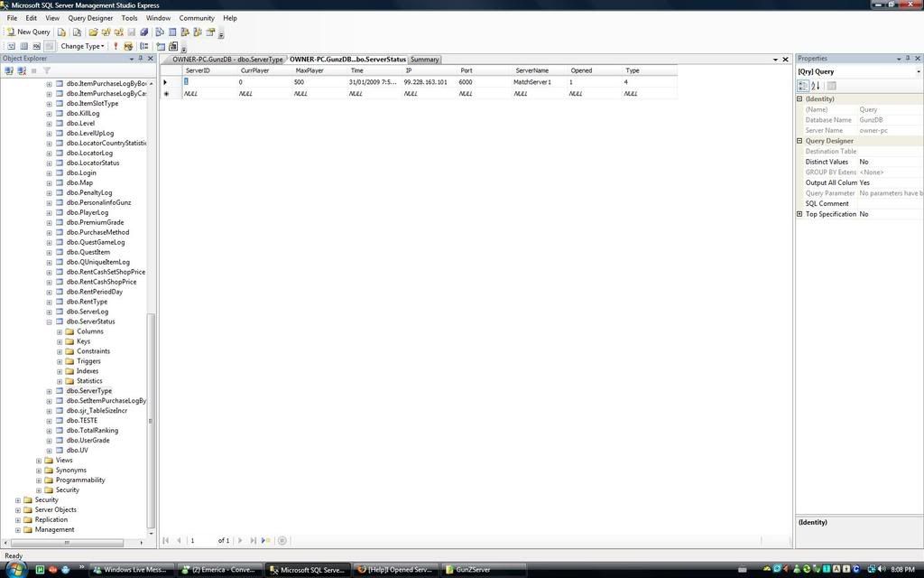
Task: Select dbo.Login table in tree
Action: [80, 172]
